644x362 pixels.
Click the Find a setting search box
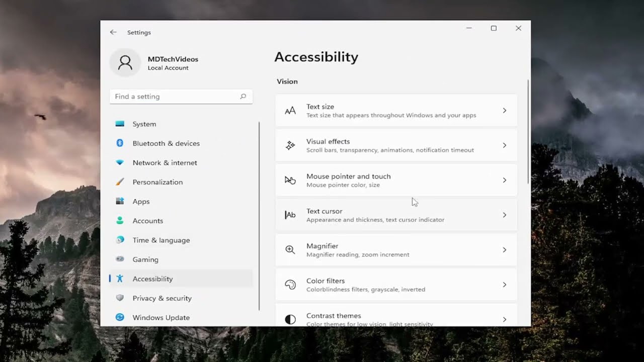(176, 97)
